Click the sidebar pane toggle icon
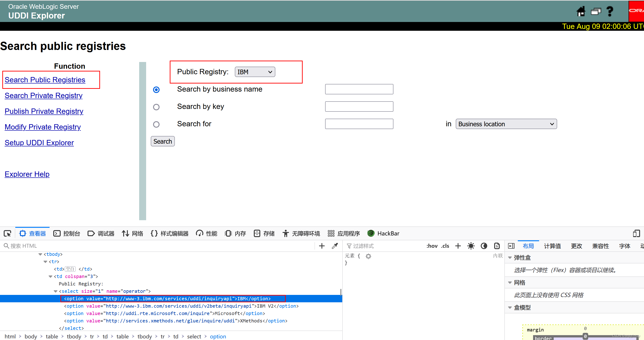This screenshot has height=340, width=644. click(x=511, y=246)
